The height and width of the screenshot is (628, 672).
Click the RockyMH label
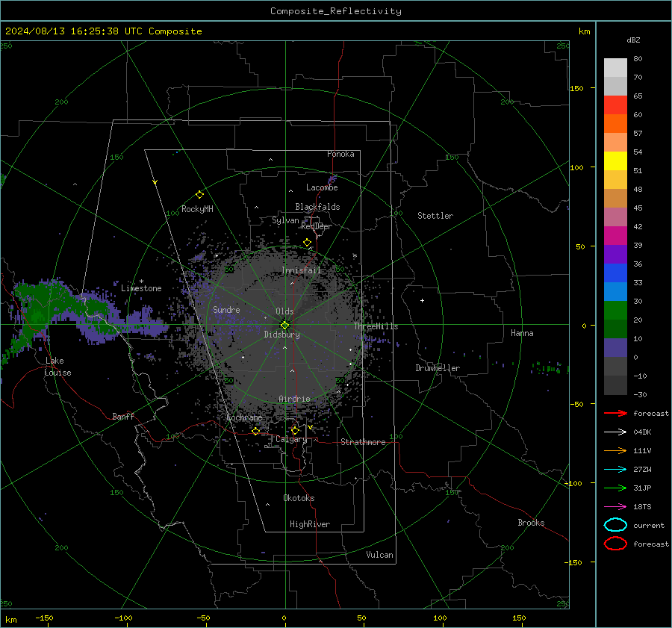(x=197, y=209)
